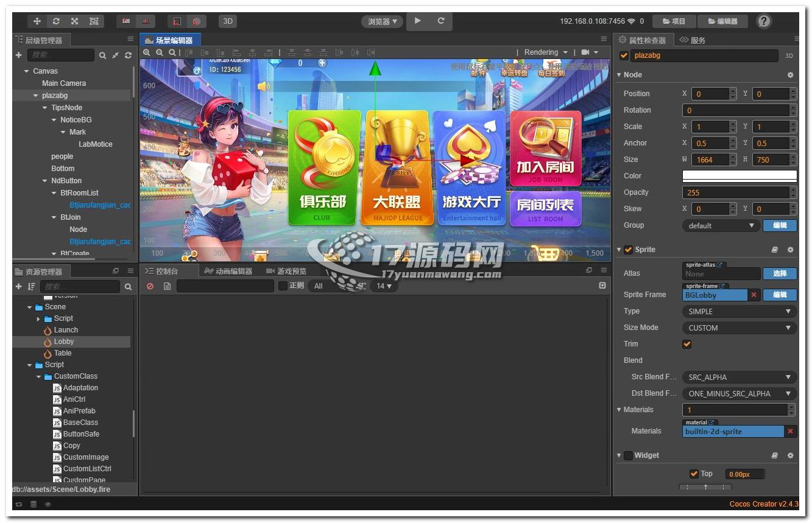Viewport: 812px width, 523px height.
Task: Open the Size Mode CUSTOM dropdown
Action: [x=739, y=328]
